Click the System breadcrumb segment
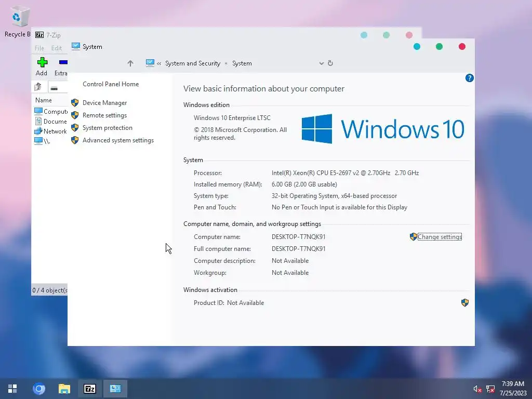This screenshot has height=399, width=532. (x=242, y=63)
